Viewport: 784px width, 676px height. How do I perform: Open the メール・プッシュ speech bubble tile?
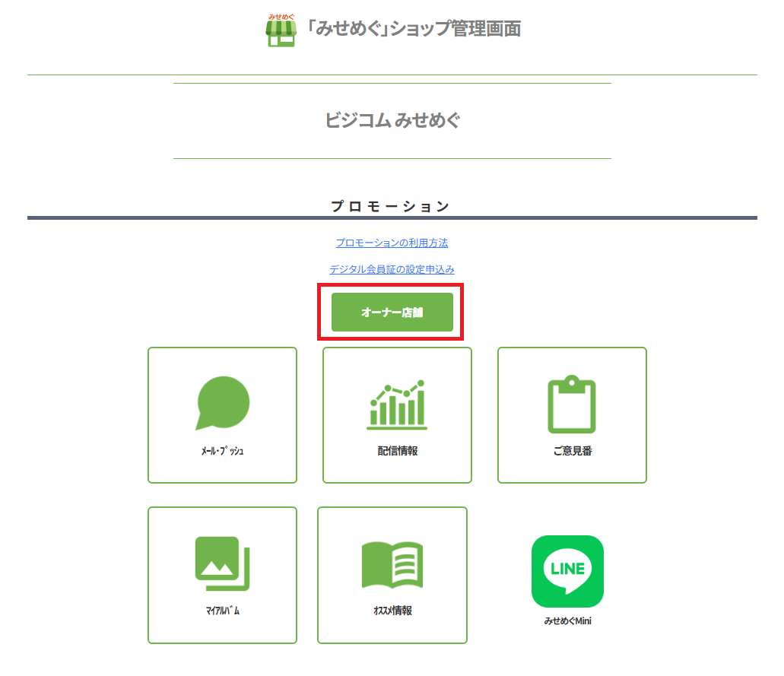[223, 415]
